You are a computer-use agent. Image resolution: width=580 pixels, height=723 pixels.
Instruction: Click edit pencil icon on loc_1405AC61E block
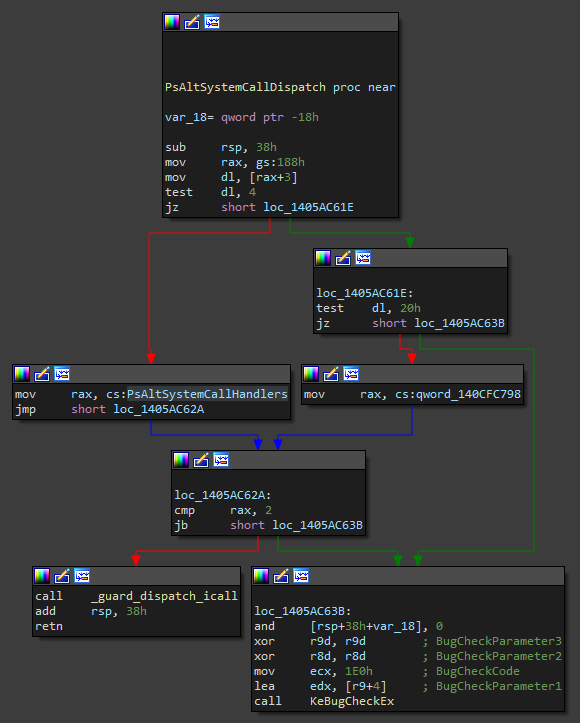[x=343, y=258]
